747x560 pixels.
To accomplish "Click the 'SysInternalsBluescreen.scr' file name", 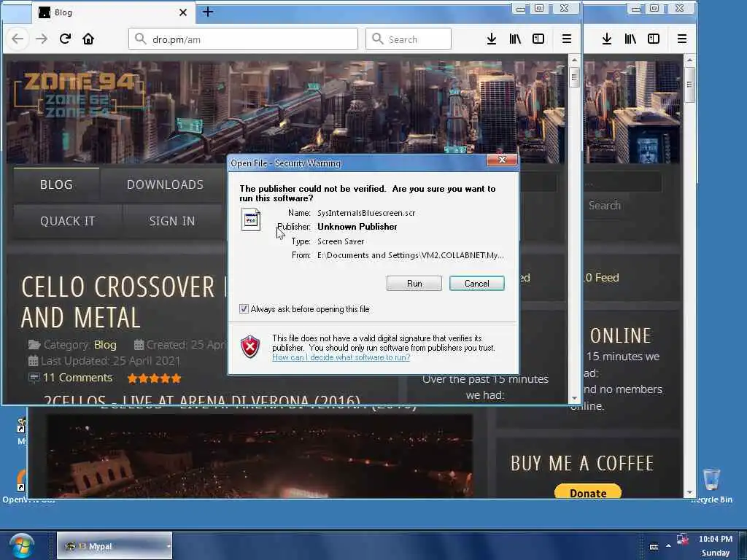I will (x=366, y=213).
